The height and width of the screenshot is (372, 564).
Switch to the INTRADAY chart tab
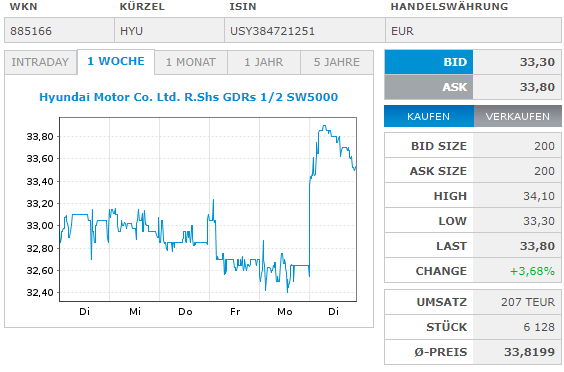click(x=40, y=62)
